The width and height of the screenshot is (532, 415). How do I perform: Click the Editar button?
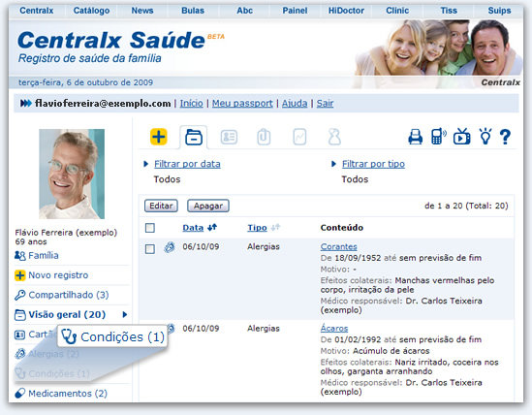pos(161,206)
